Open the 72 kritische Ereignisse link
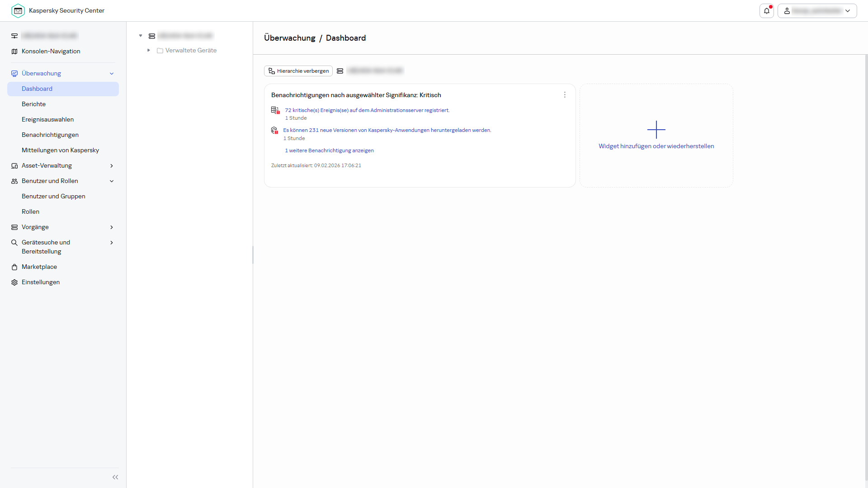Image resolution: width=868 pixels, height=488 pixels. 367,110
